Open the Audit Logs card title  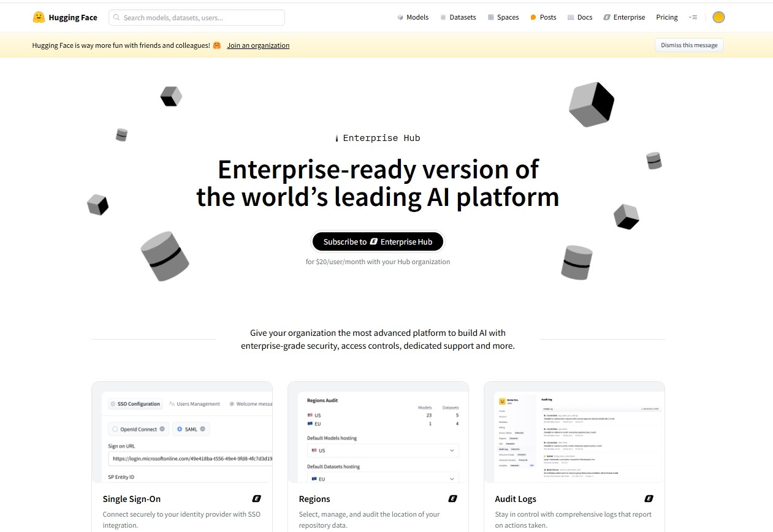point(516,499)
